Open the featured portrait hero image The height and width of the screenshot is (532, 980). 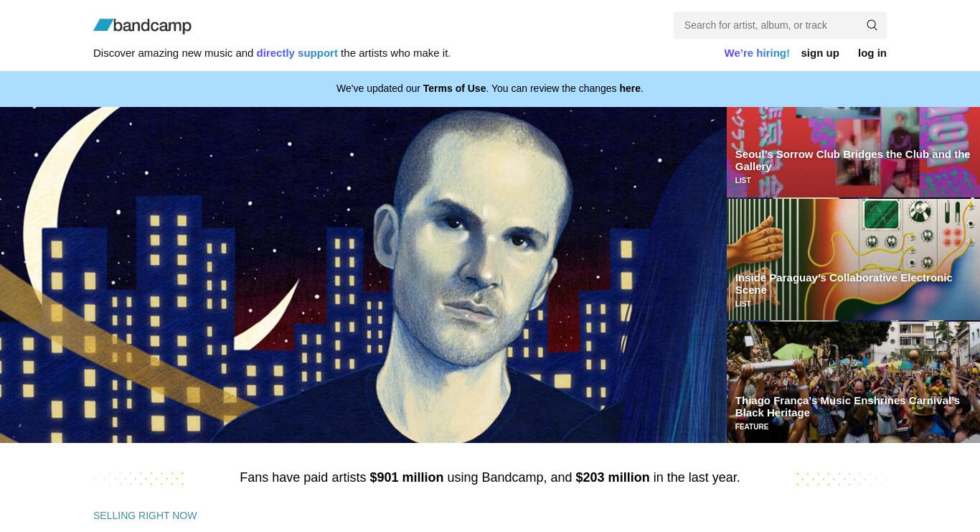click(363, 274)
